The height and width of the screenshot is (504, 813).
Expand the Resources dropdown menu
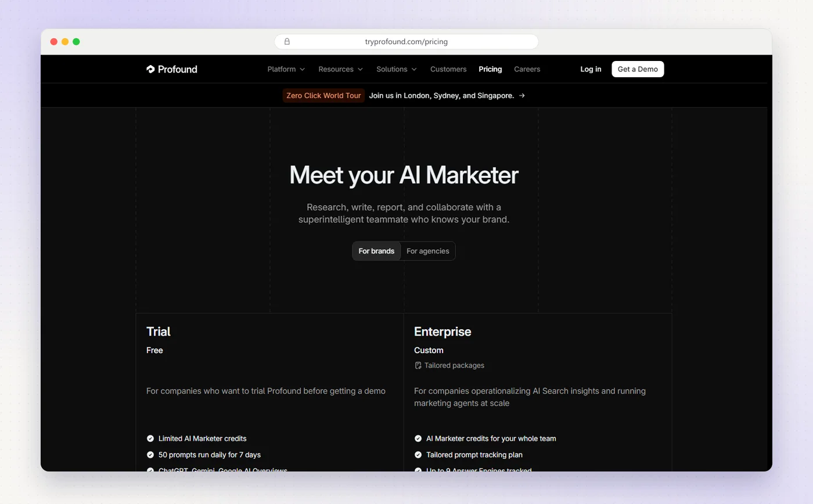340,69
